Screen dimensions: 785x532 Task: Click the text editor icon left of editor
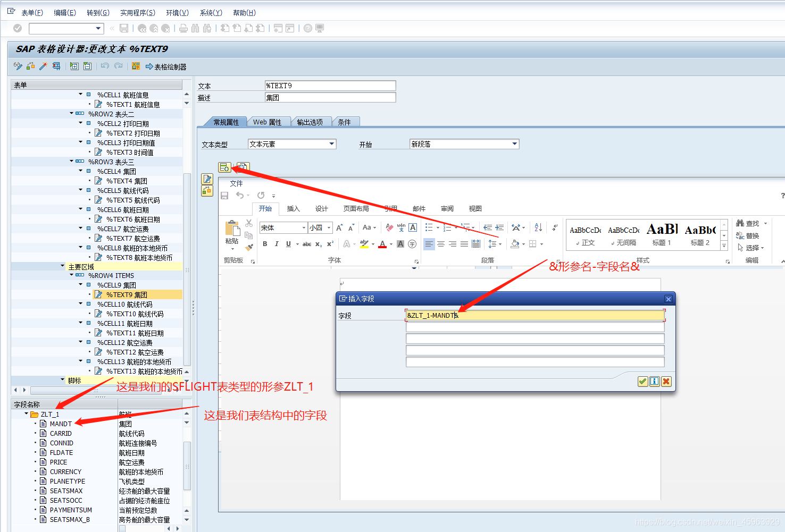[x=207, y=179]
